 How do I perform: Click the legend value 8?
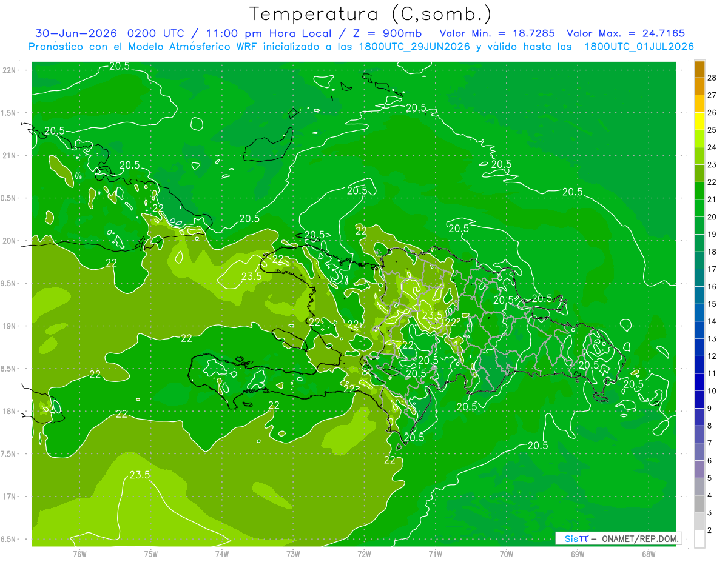(x=710, y=426)
